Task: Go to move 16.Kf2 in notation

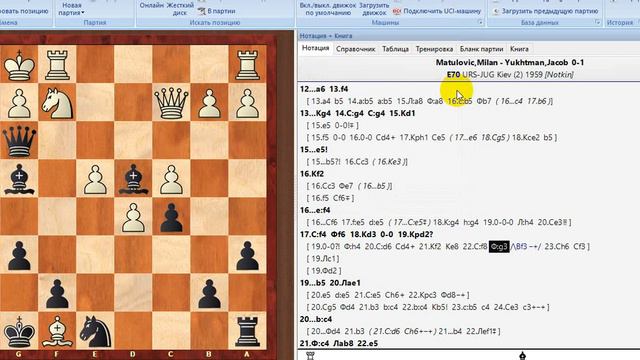Action: (x=312, y=174)
